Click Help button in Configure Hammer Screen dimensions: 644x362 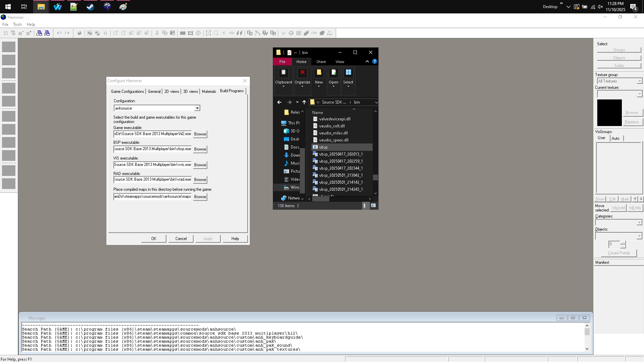(x=235, y=239)
